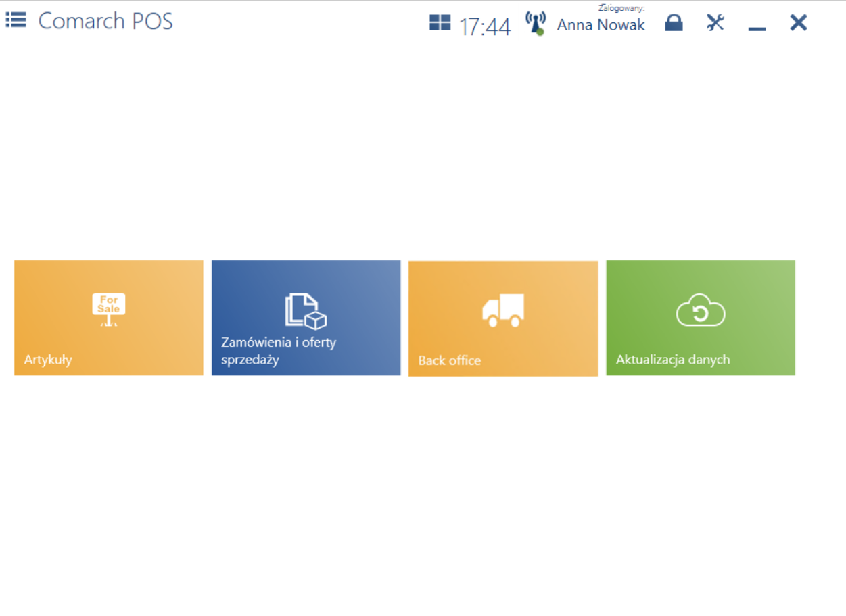Click the tile layout grid icon
Viewport: 846px width, 616px height.
coord(440,23)
